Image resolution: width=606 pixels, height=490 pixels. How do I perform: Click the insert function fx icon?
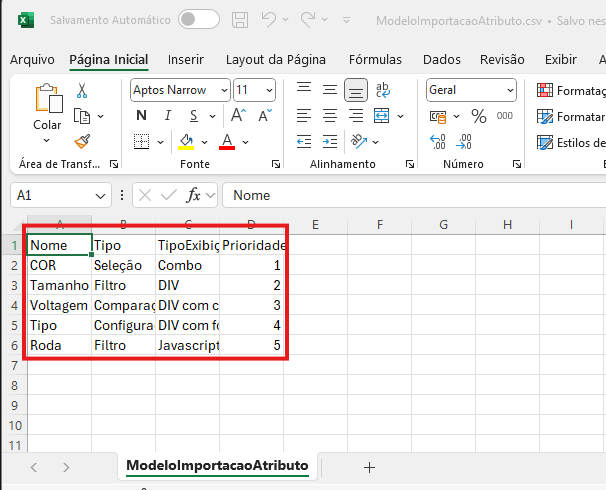(x=194, y=195)
